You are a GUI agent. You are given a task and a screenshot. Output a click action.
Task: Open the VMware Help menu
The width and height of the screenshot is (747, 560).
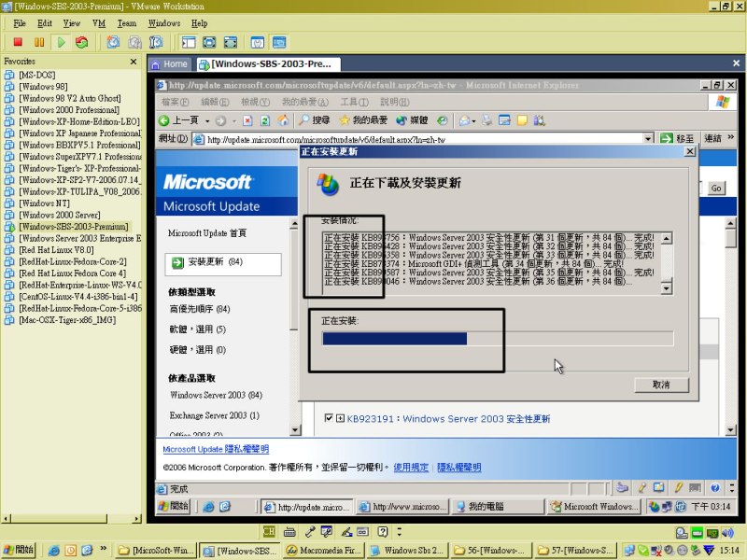[199, 23]
